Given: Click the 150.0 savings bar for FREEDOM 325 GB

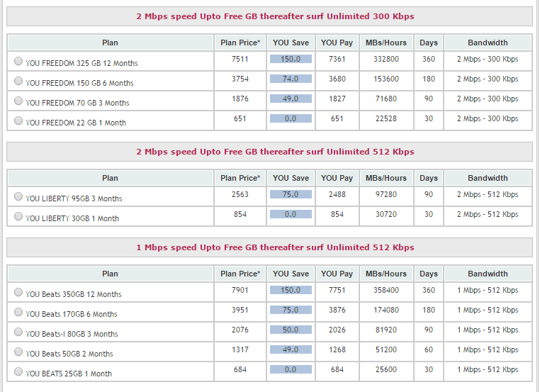Looking at the screenshot, I should (291, 59).
